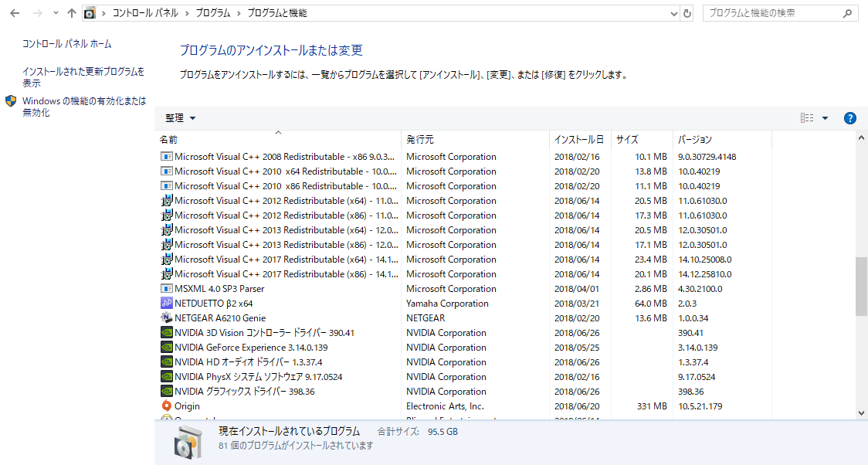
Task: Open Windows の機能の有効化または無効化 link
Action: pos(84,107)
